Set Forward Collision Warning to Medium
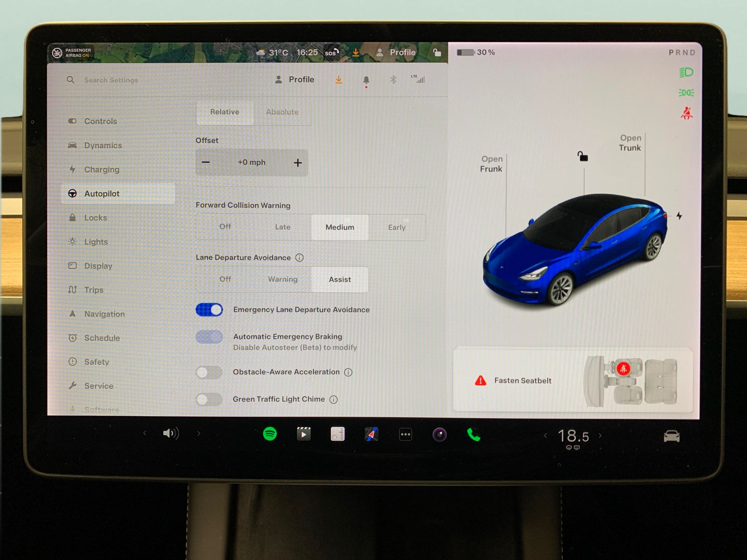This screenshot has width=747, height=560. click(x=340, y=227)
